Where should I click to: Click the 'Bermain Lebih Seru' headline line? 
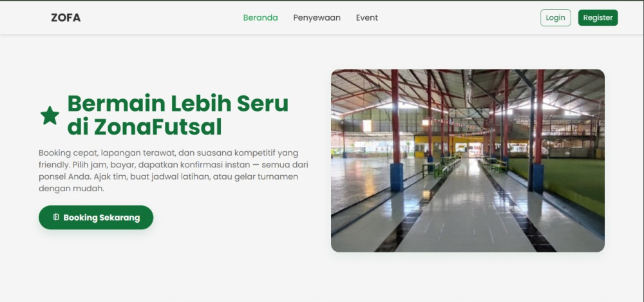178,103
